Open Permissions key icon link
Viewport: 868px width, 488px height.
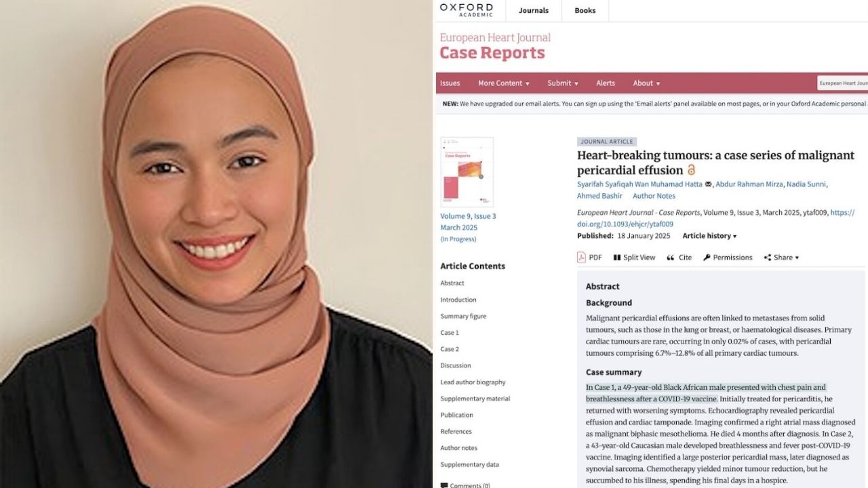(707, 258)
